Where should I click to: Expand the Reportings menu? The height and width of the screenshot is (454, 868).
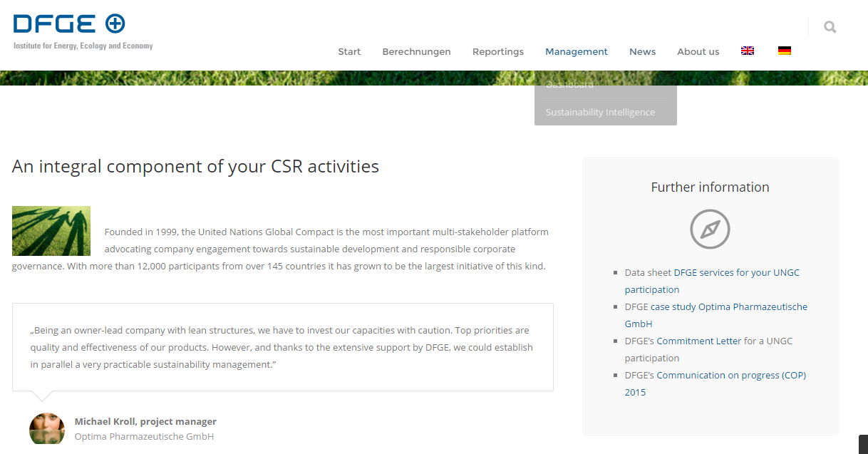[x=497, y=51]
